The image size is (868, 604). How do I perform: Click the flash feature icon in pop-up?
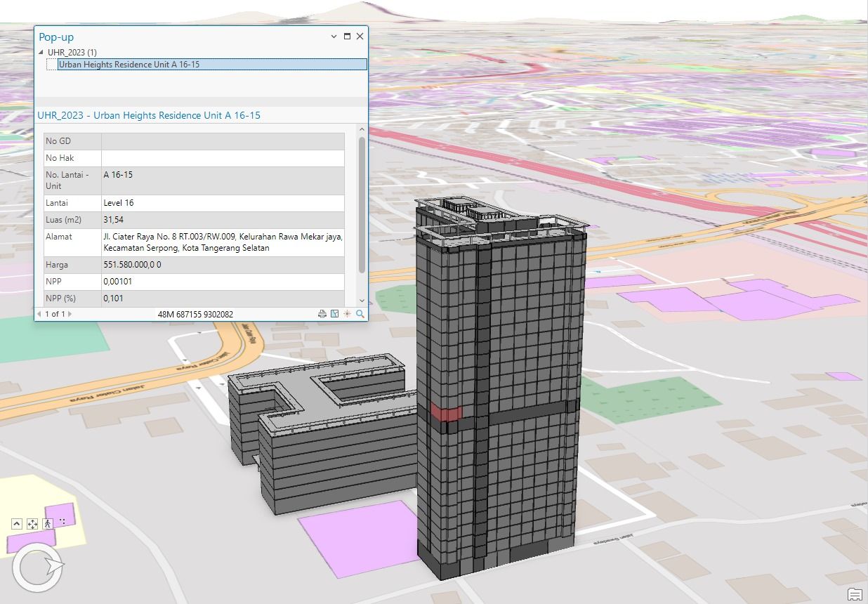point(347,314)
